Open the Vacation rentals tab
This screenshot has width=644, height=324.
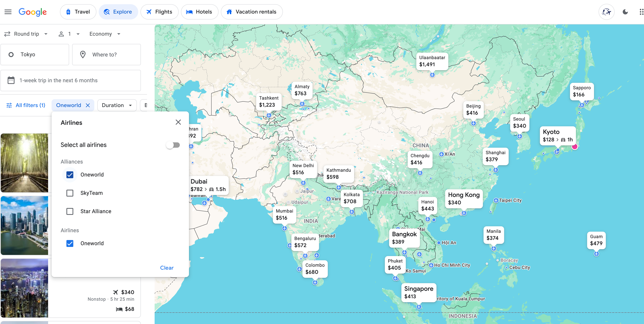tap(252, 12)
